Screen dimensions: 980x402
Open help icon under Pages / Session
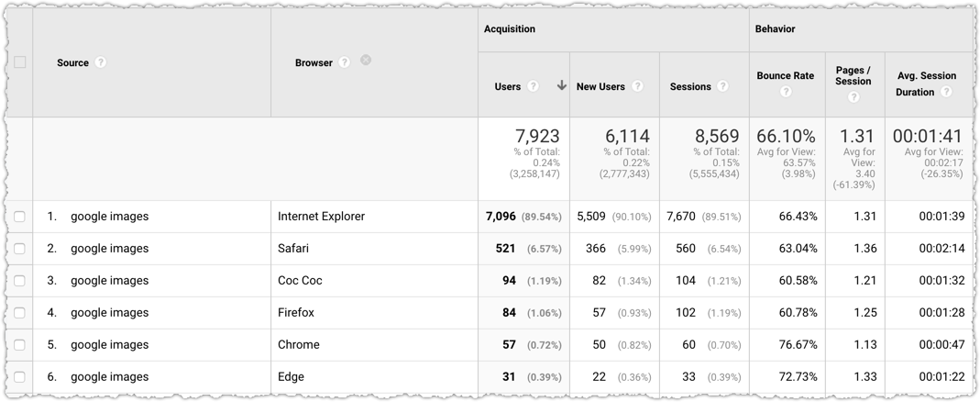(x=853, y=97)
